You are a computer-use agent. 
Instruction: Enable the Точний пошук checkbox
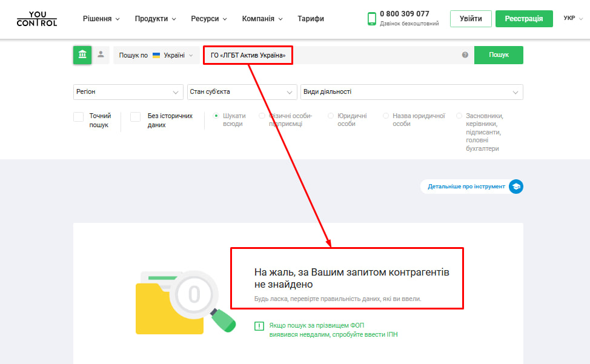79,117
